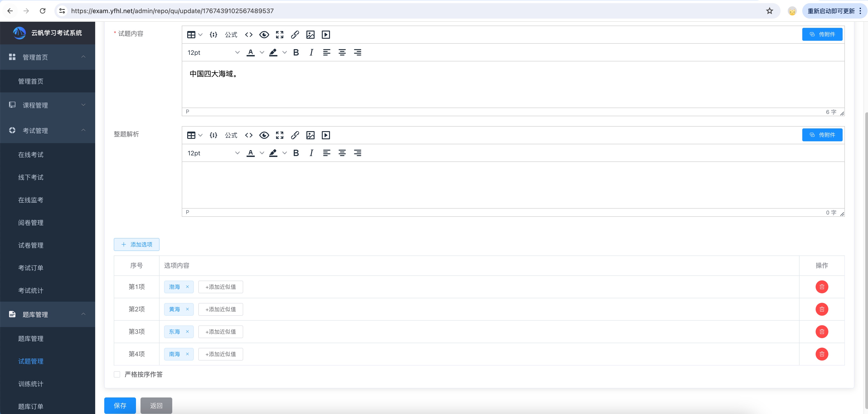Delete 第4项 with trash icon
This screenshot has width=868, height=414.
pyautogui.click(x=822, y=354)
